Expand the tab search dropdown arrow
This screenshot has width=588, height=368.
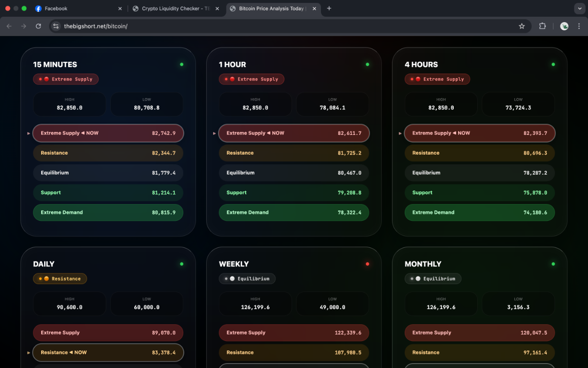pos(579,8)
